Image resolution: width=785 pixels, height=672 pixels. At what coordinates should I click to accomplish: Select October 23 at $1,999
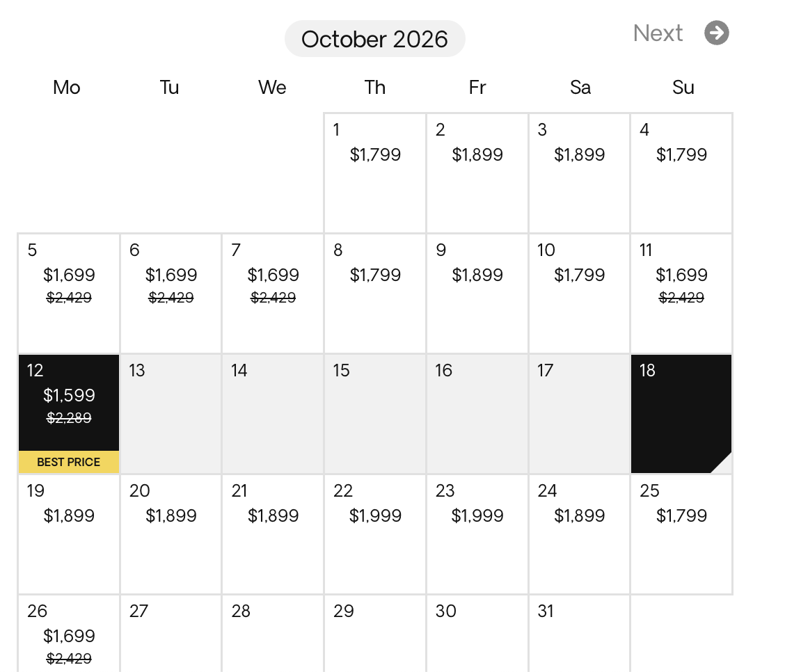point(477,534)
